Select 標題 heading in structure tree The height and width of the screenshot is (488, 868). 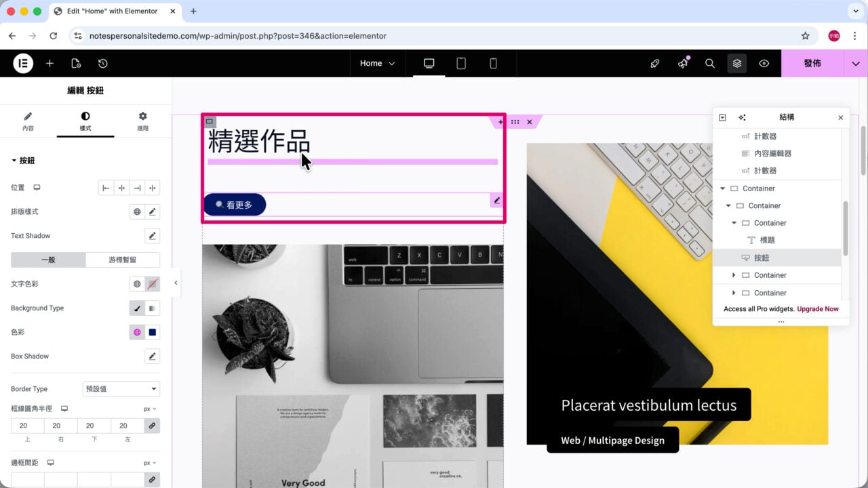(x=767, y=240)
